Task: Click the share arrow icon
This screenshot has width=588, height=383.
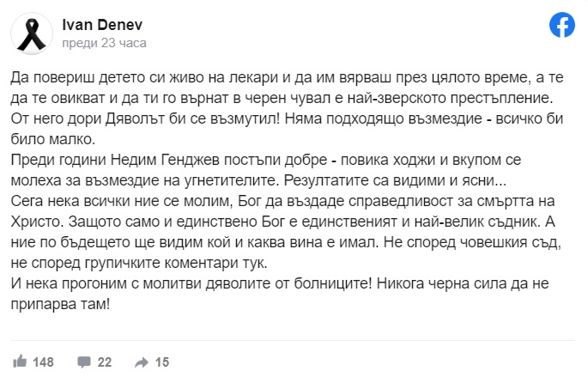Action: point(142,362)
